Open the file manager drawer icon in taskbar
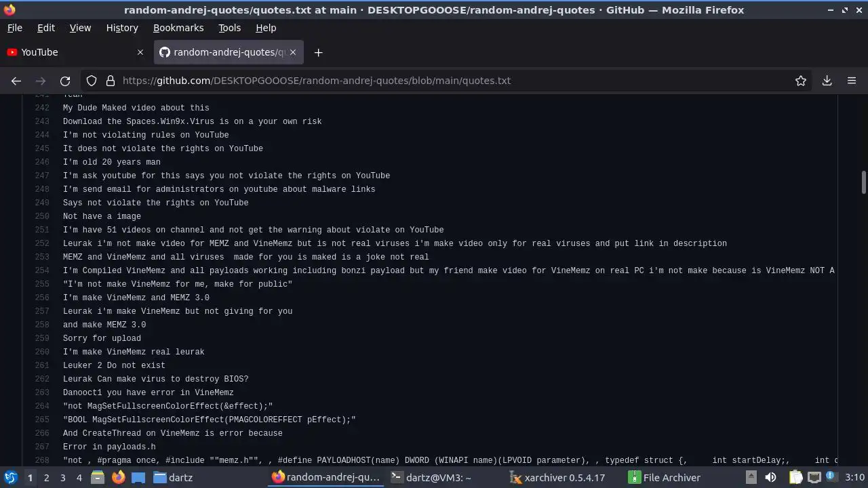The image size is (868, 488). click(98, 478)
